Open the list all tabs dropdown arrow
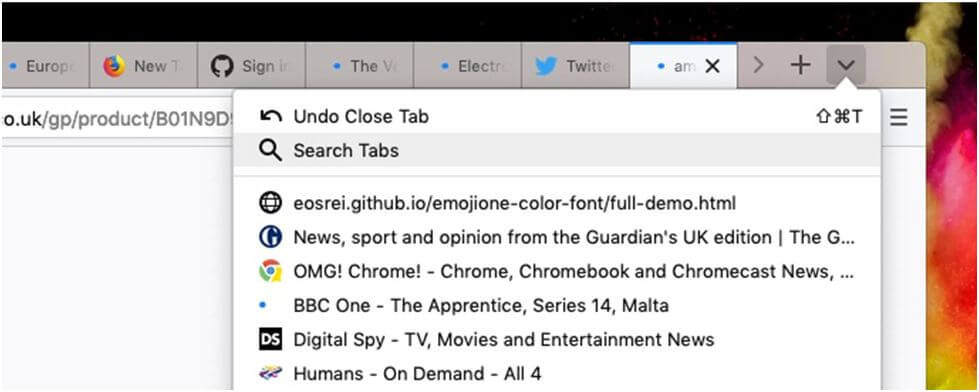Image resolution: width=979 pixels, height=392 pixels. [845, 64]
